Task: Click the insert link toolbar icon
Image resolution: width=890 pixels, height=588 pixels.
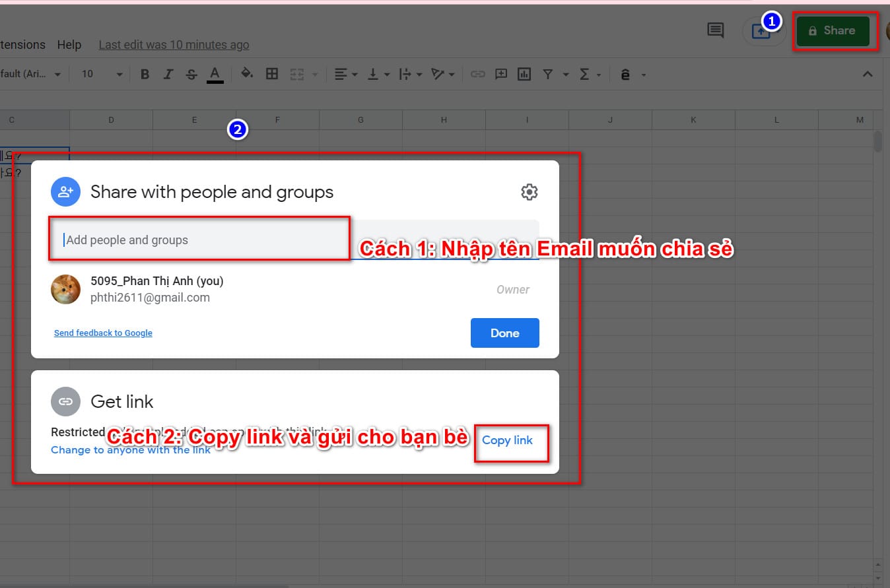Action: 477,74
